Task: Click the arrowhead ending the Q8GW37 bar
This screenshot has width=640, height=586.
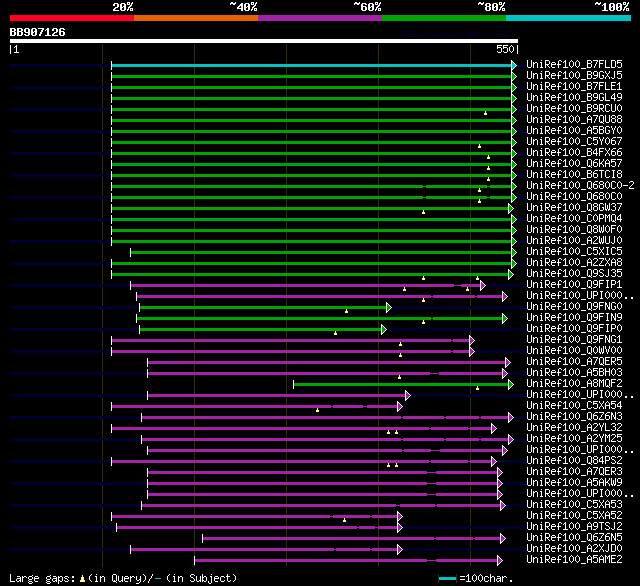Action: (x=511, y=209)
